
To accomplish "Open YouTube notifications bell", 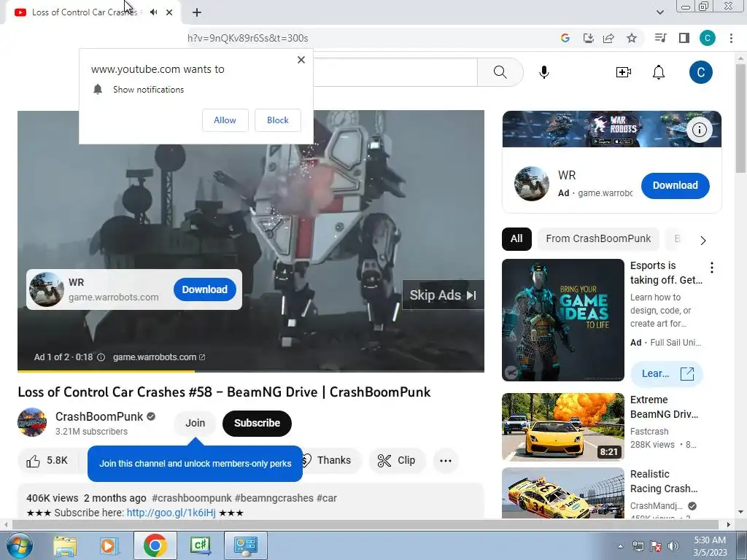I will click(659, 72).
